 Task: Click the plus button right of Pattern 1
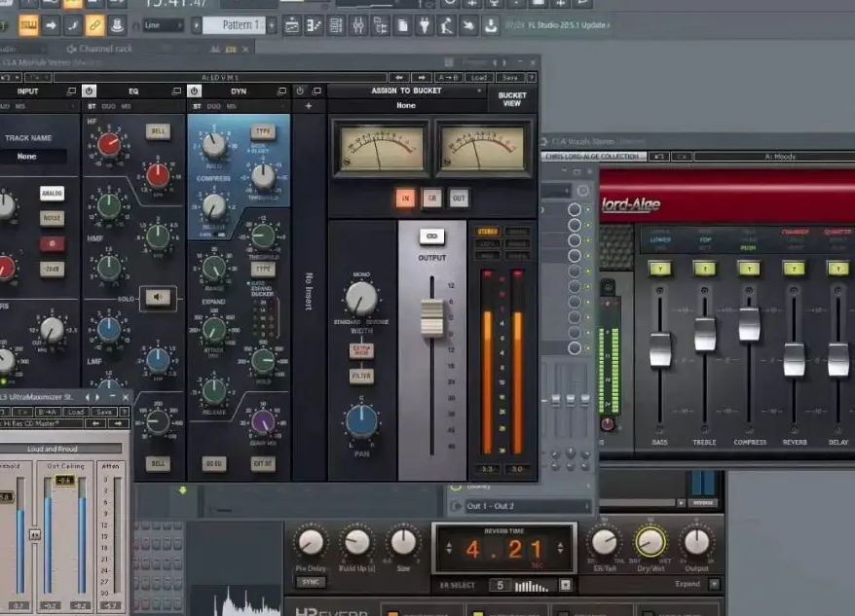(272, 25)
